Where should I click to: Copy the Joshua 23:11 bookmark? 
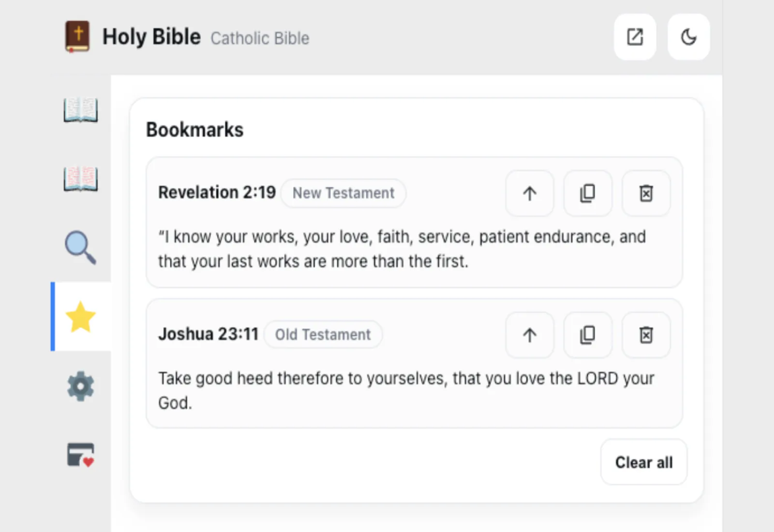588,335
